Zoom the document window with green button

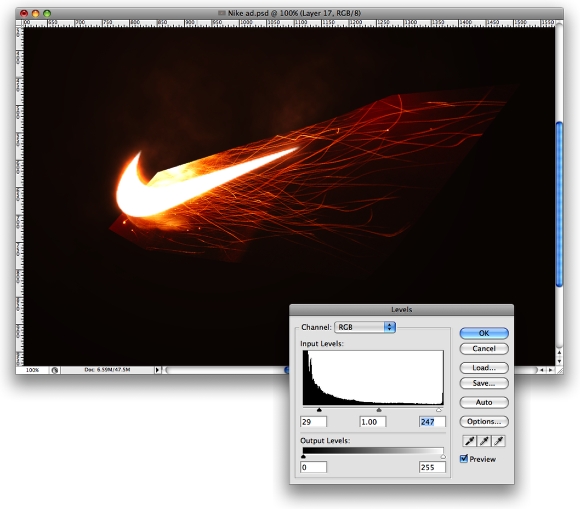coord(47,13)
